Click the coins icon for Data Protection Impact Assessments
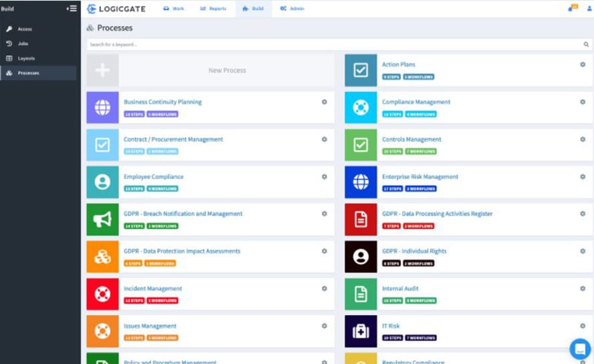The height and width of the screenshot is (364, 594). [x=102, y=257]
